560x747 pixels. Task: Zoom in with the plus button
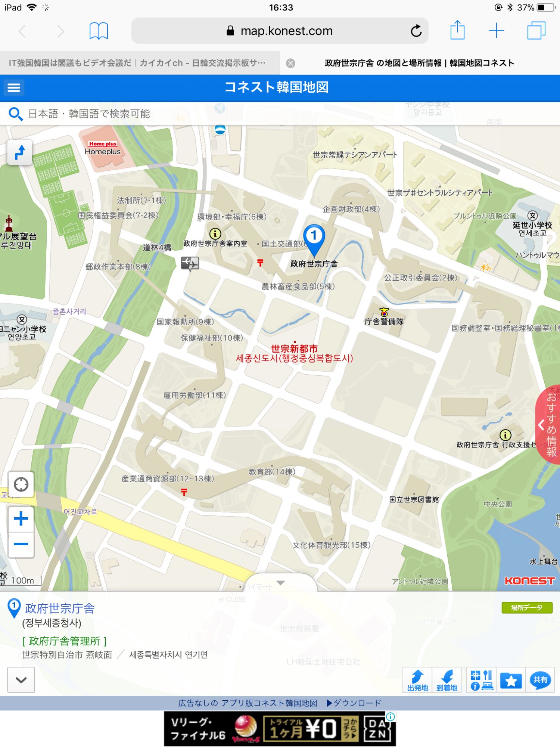[x=21, y=519]
